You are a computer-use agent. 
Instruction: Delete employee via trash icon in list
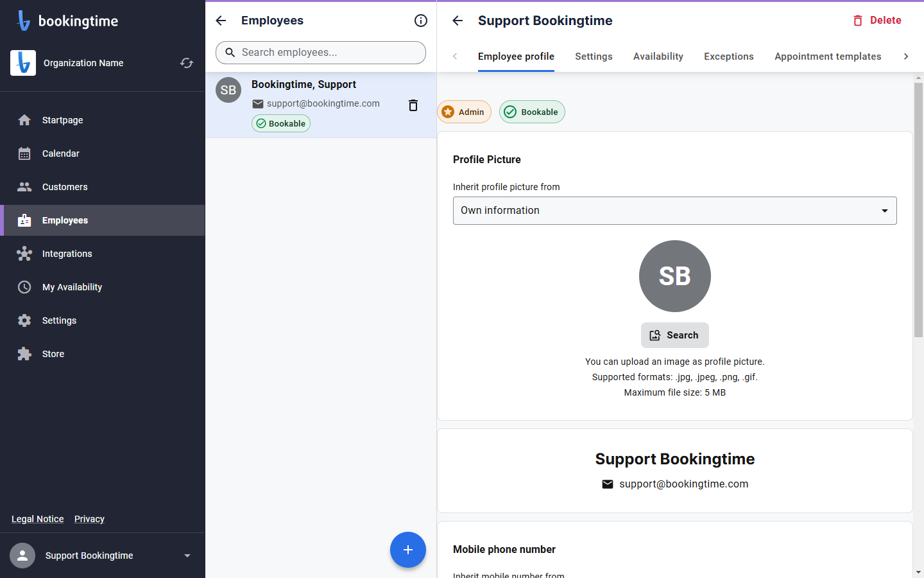pyautogui.click(x=413, y=105)
